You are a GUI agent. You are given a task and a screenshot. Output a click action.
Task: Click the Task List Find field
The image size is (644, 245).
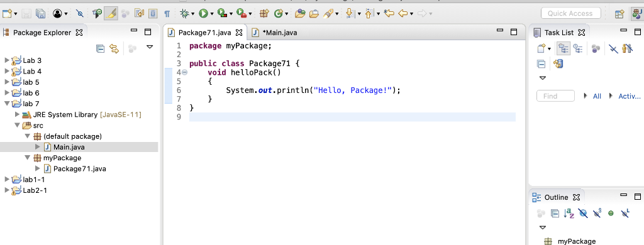[555, 96]
